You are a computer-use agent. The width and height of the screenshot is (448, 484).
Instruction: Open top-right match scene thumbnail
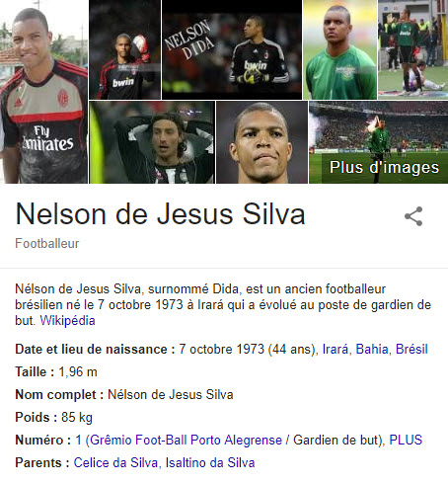coord(413,49)
